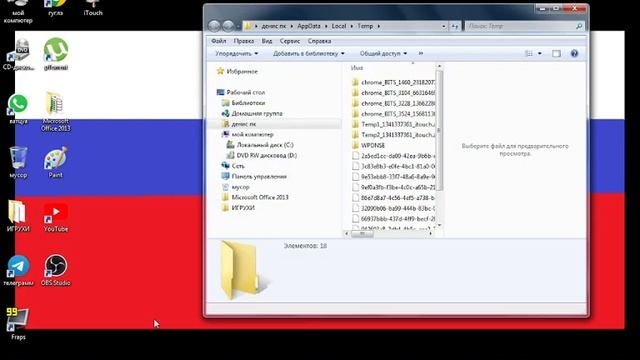Image resolution: width=640 pixels, height=360 pixels.
Task: Click into the Temp search field
Action: point(519,26)
